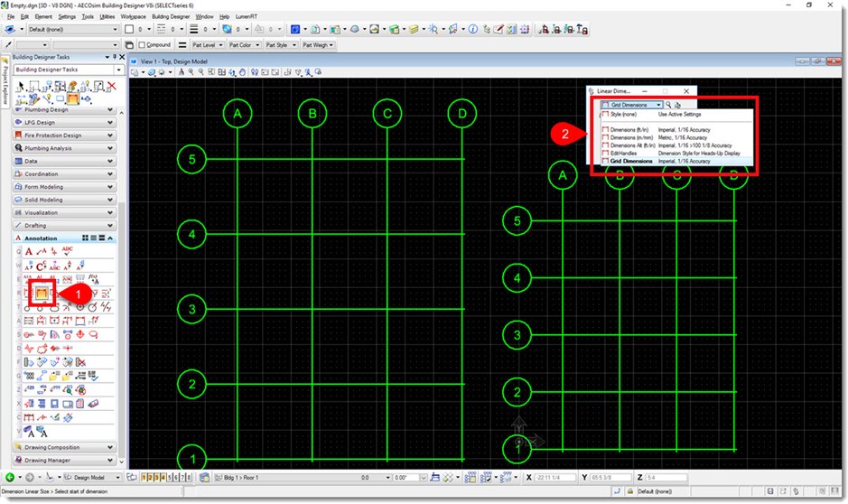Click the Zoom In magnifier in view toolbar
The image size is (848, 504).
coord(191,72)
